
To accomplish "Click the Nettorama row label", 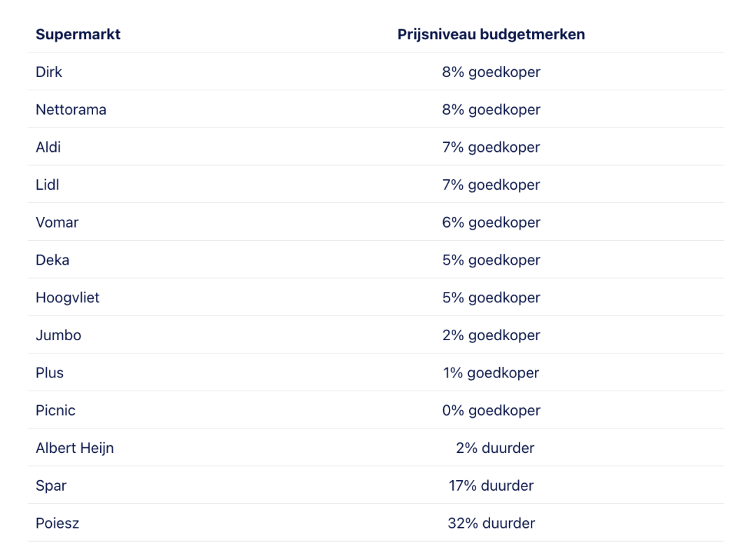I will (71, 110).
